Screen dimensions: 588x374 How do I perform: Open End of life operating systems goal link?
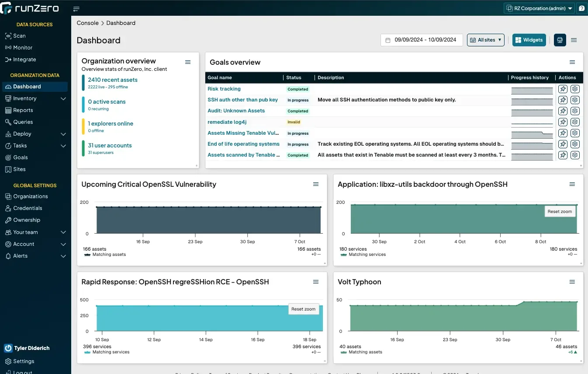[243, 144]
